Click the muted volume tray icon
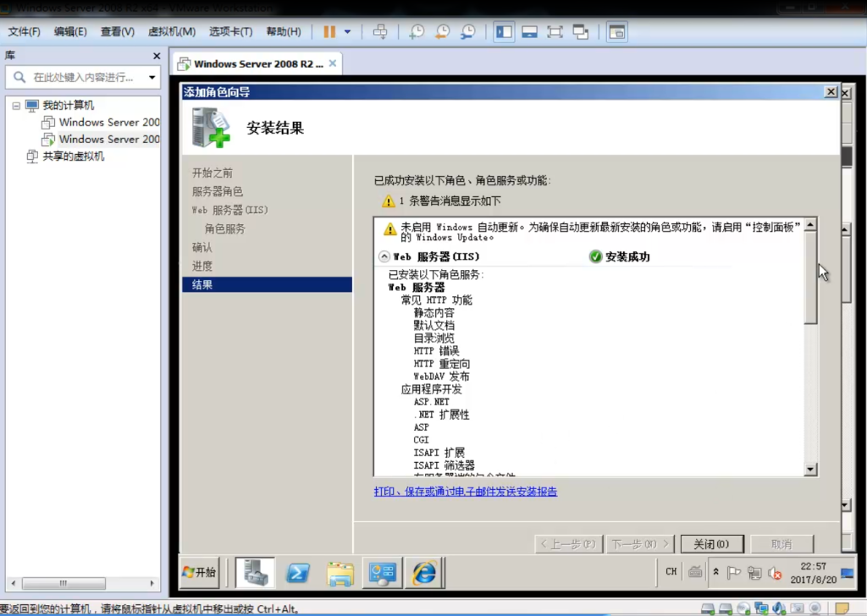 (x=775, y=574)
